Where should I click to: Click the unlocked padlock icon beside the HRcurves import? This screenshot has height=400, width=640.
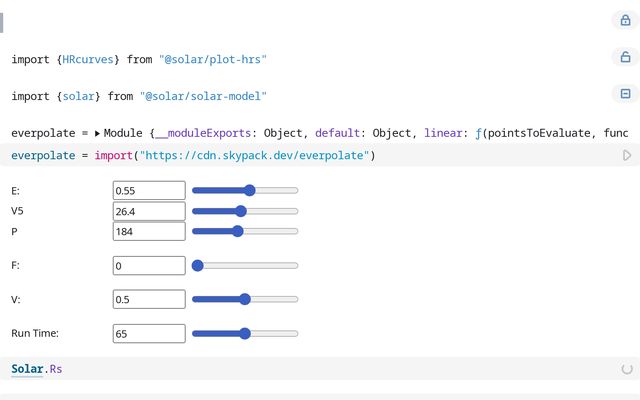tap(625, 57)
